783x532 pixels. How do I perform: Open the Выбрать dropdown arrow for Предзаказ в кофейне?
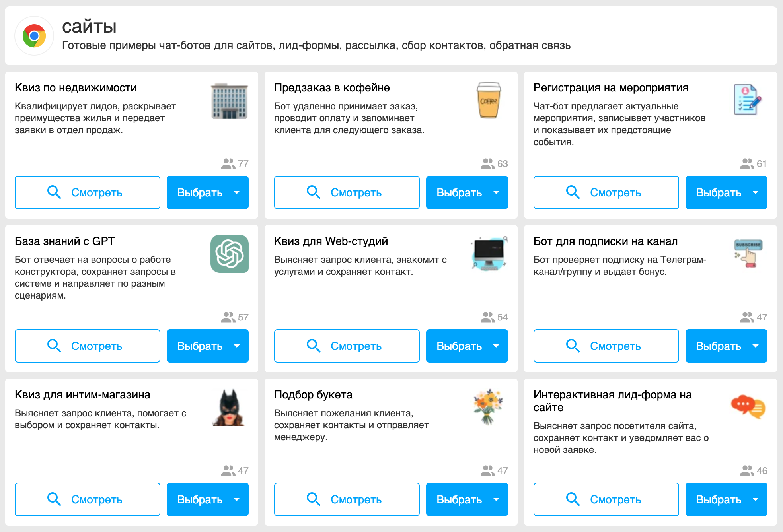(x=497, y=192)
